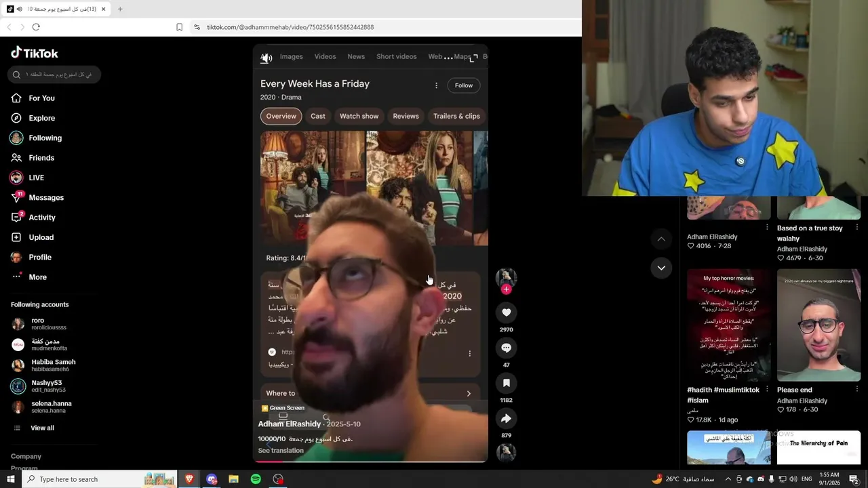The image size is (868, 488).
Task: Save the video with the bookmark icon
Action: pos(506,383)
